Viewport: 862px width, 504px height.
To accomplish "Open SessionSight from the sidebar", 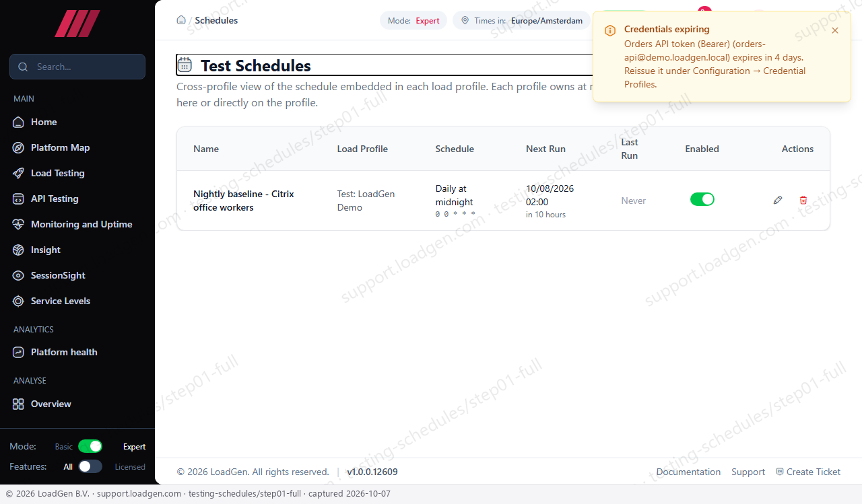I will tap(77, 275).
